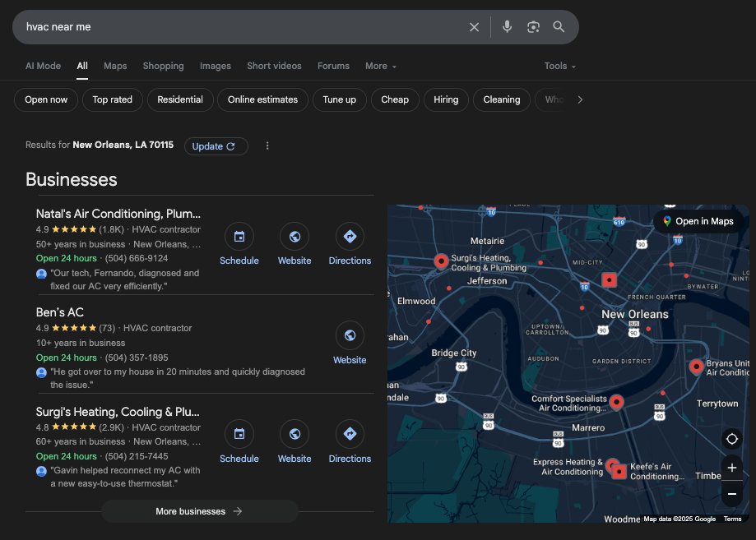Open the map in Google Maps
Viewport: 756px width, 540px height.
[x=698, y=221]
